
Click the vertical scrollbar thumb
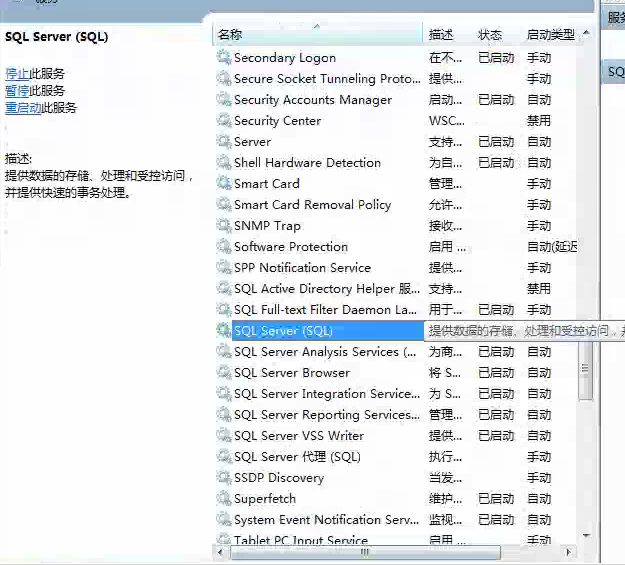click(x=586, y=370)
